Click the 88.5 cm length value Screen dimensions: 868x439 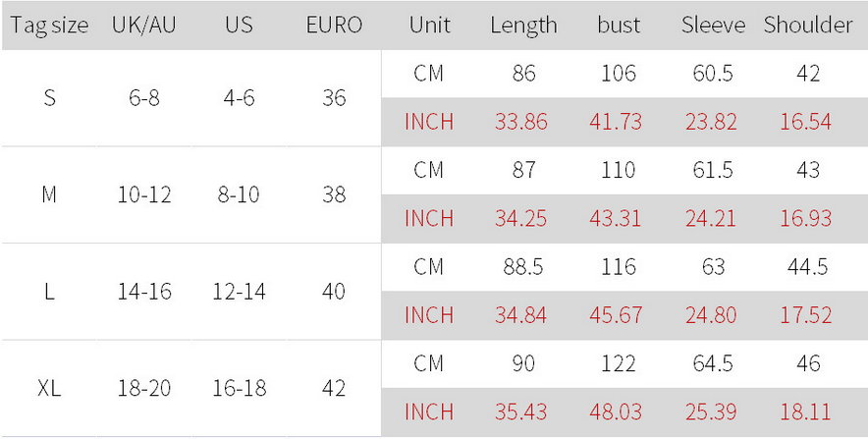tap(521, 267)
